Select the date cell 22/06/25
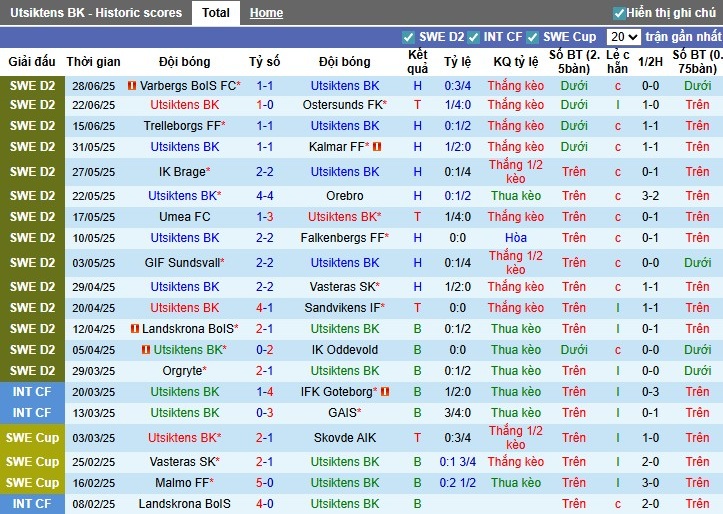 [94, 105]
